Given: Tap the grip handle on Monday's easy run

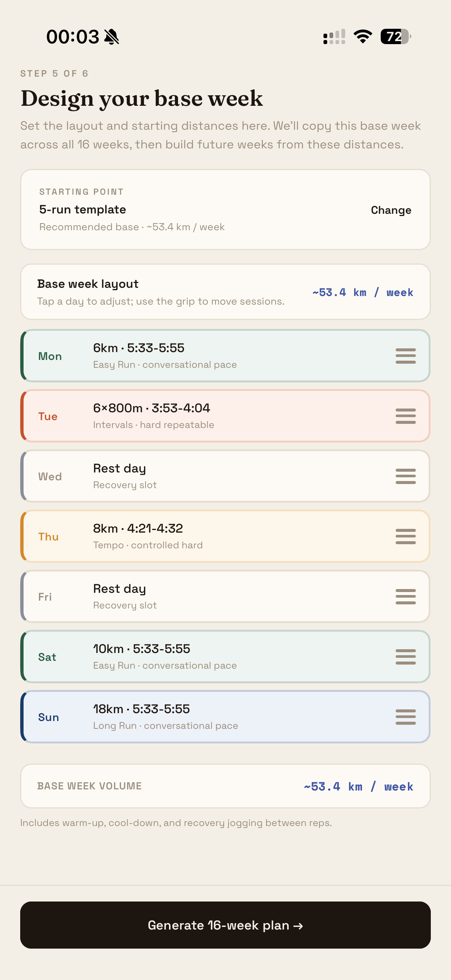Looking at the screenshot, I should 405,356.
